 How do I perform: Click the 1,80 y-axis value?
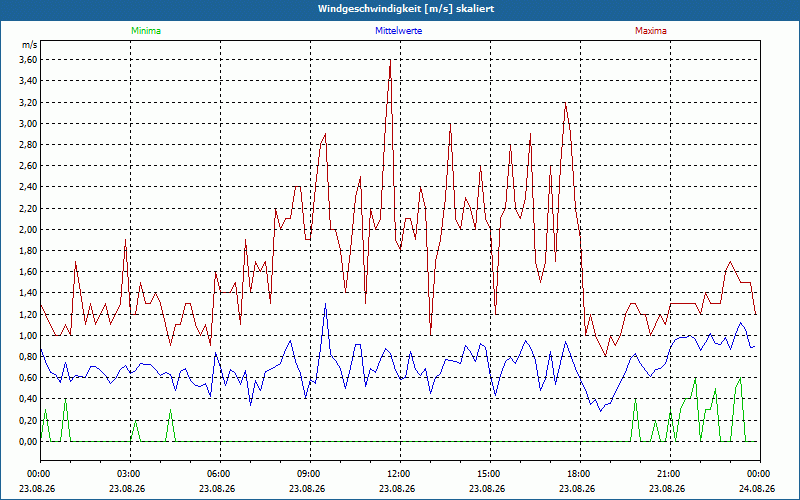pyautogui.click(x=29, y=251)
